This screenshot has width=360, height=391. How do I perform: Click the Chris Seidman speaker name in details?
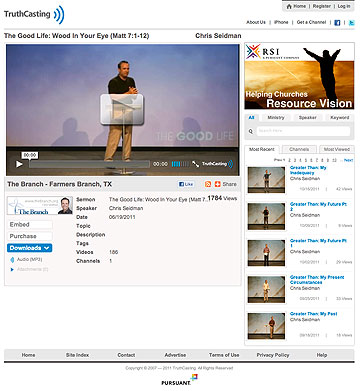[x=126, y=208]
